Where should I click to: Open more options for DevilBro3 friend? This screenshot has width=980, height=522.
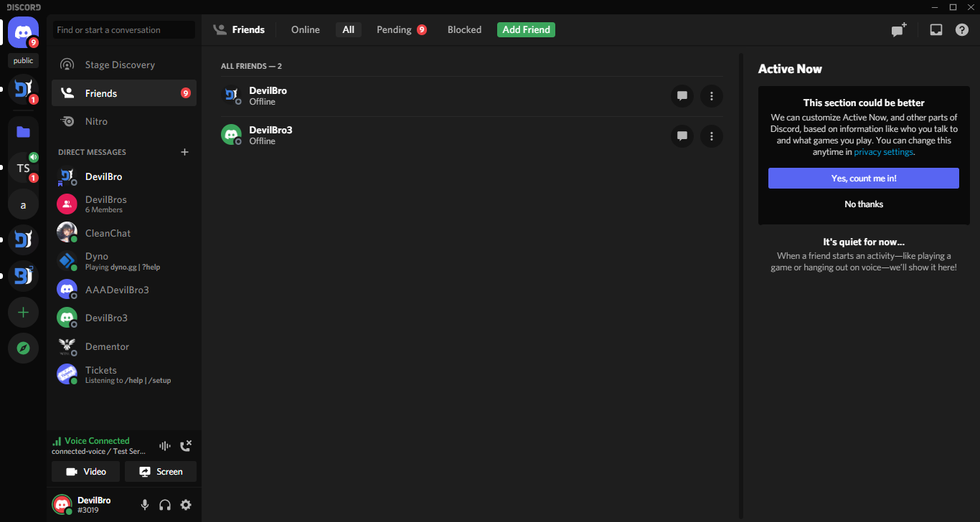(x=711, y=136)
